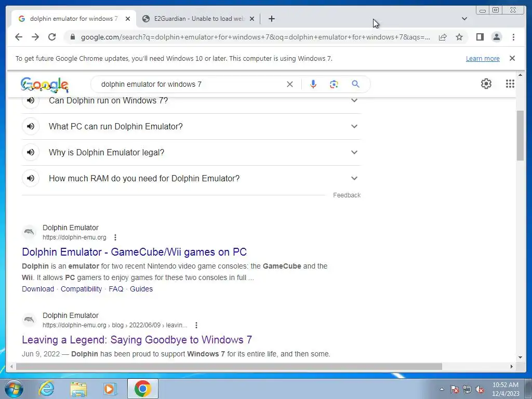Click the scroll down arrow

point(520,357)
